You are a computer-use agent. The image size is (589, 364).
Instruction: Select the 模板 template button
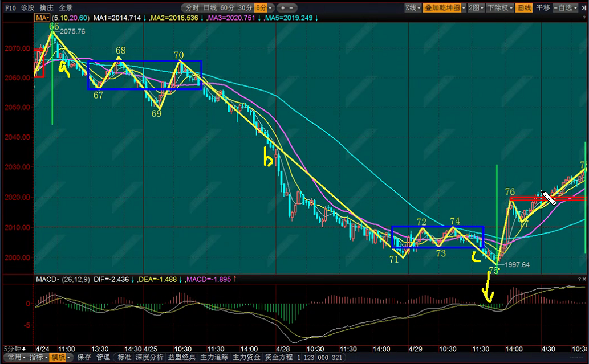pyautogui.click(x=58, y=357)
